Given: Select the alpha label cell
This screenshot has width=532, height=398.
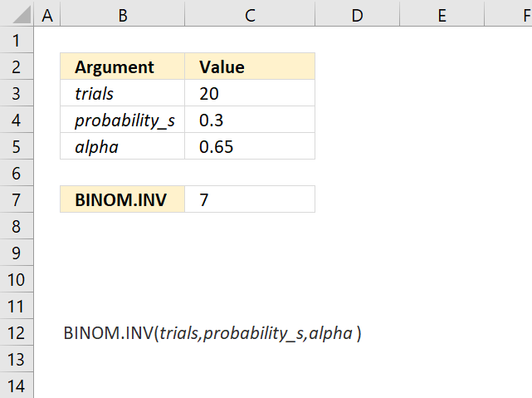Looking at the screenshot, I should [x=122, y=147].
